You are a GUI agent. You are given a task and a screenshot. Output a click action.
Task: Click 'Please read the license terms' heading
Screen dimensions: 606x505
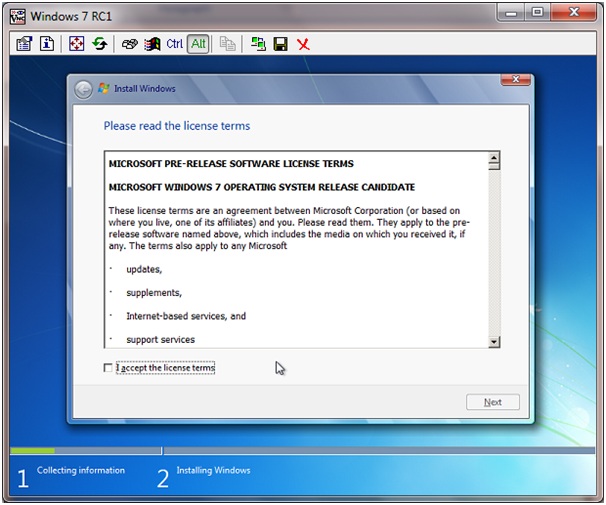(x=177, y=126)
